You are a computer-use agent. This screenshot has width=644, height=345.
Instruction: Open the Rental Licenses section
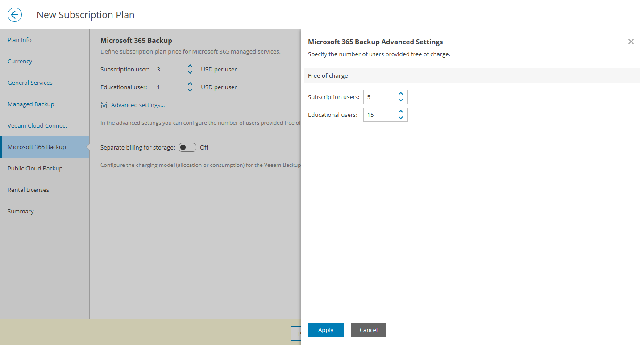(28, 190)
